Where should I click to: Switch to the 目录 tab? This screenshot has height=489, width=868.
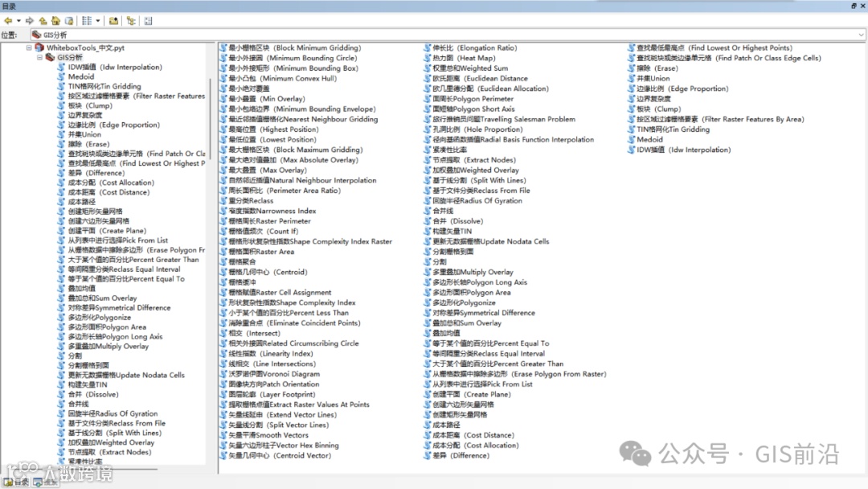[16, 483]
